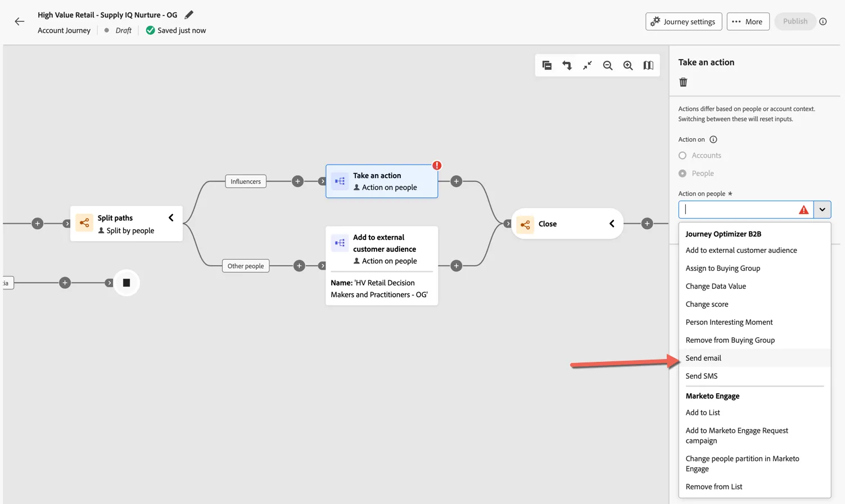
Task: Select the Add to external customer audience node
Action: 382,266
